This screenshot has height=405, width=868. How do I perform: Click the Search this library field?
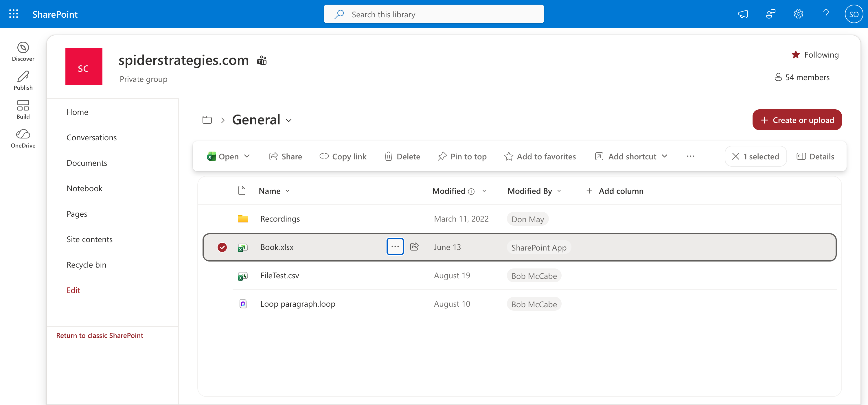pos(434,14)
